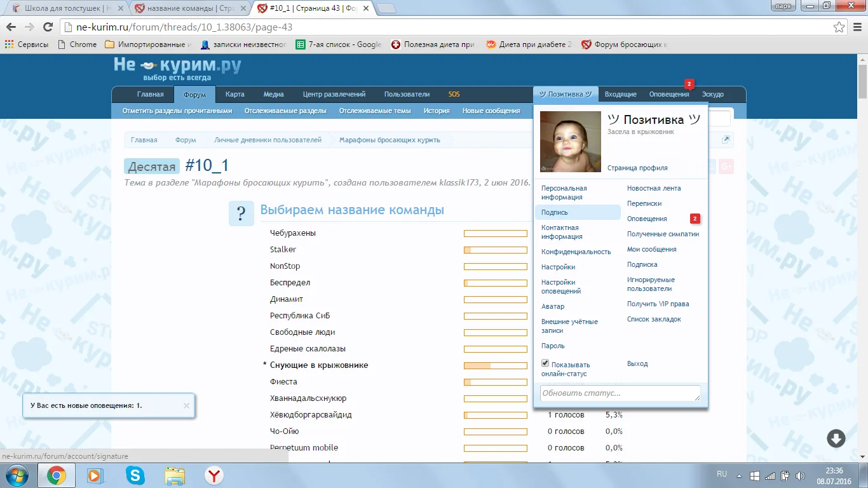Open the Медиа navigation tab

(x=273, y=94)
